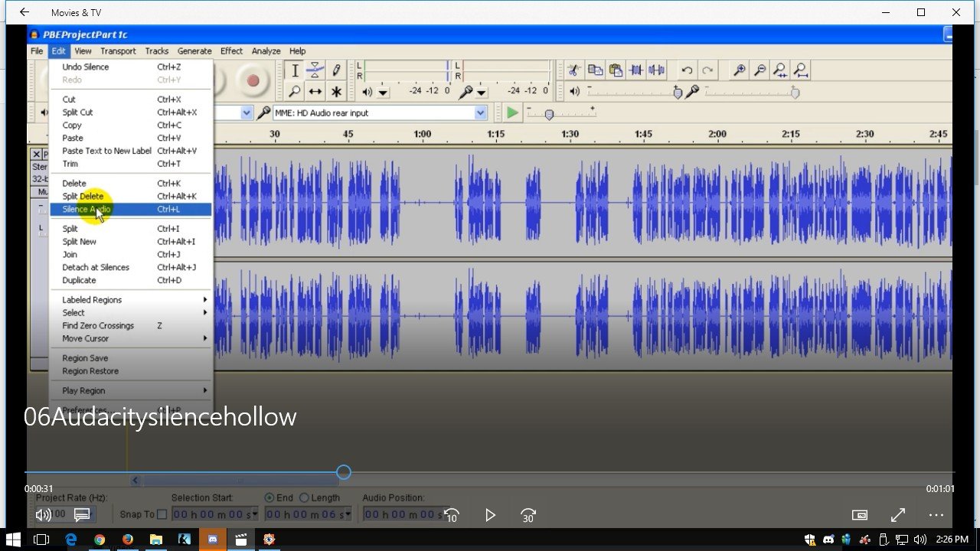Screen dimensions: 980x551
Task: Go back with Movies & TV arrow
Action: [24, 12]
